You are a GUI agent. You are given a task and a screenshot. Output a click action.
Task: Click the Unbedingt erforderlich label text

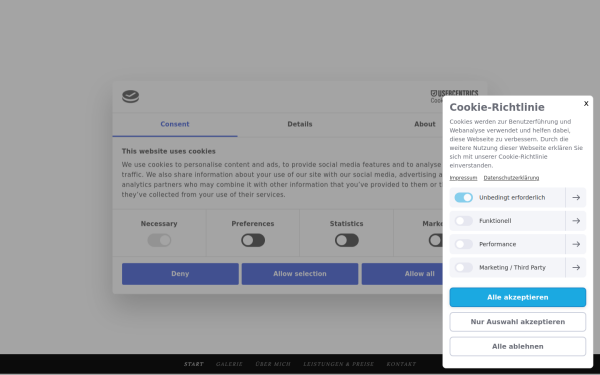tap(512, 197)
